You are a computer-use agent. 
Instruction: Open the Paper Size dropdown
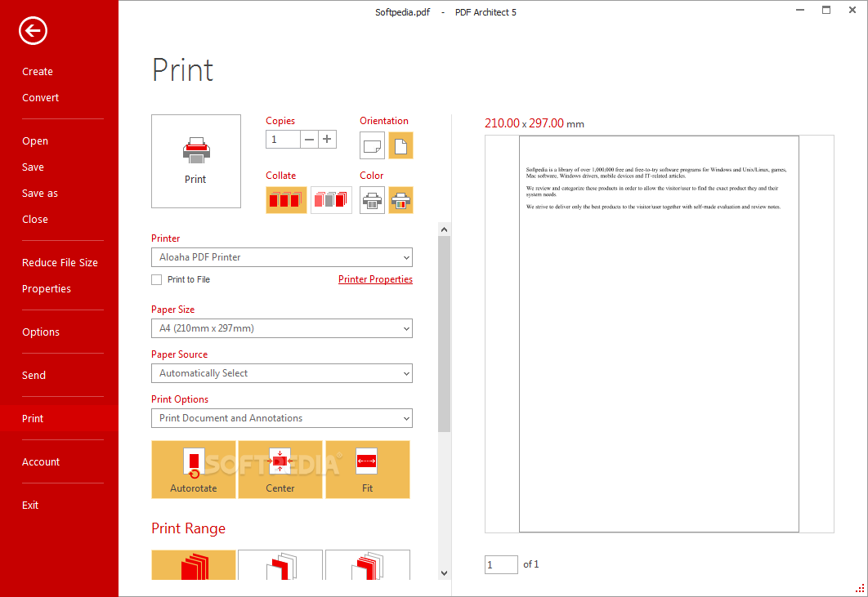(282, 328)
